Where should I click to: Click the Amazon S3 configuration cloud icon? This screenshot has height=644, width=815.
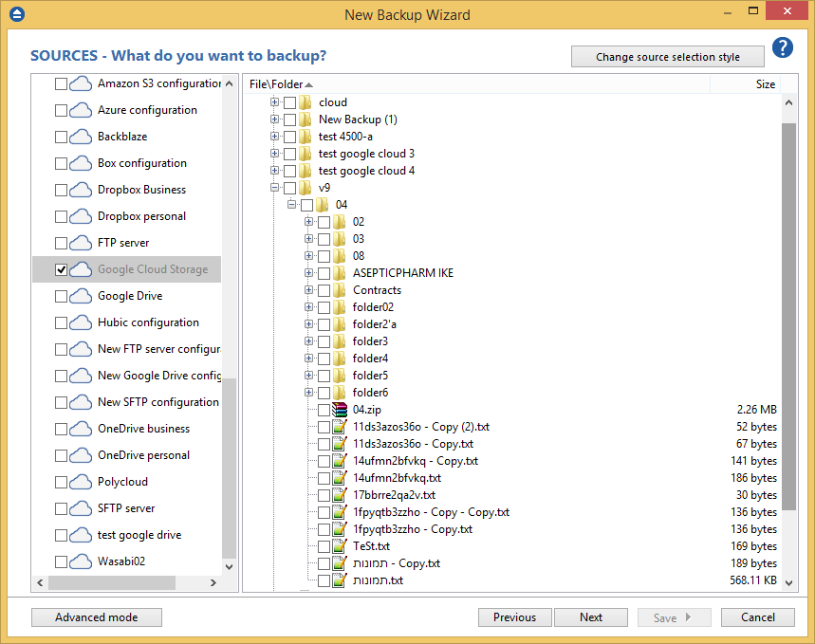(81, 83)
